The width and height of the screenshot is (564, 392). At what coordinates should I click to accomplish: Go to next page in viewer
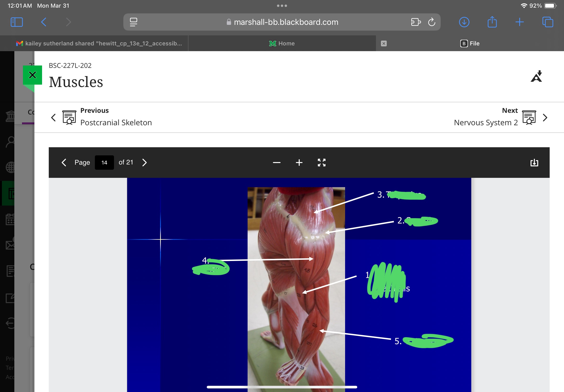coord(145,163)
